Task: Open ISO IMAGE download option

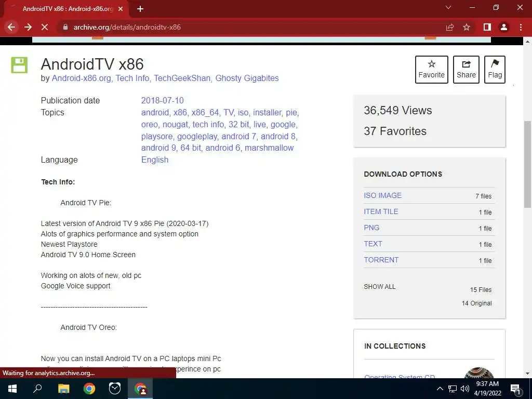Action: point(383,195)
